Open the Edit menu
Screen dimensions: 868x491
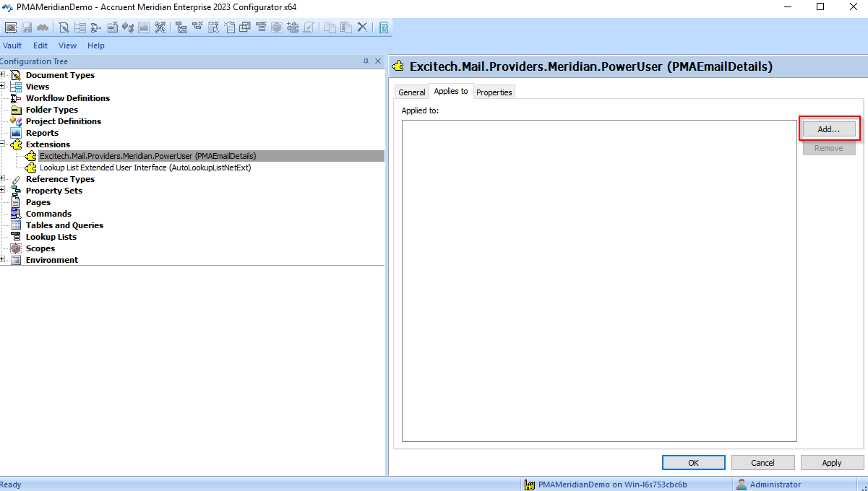[x=40, y=45]
